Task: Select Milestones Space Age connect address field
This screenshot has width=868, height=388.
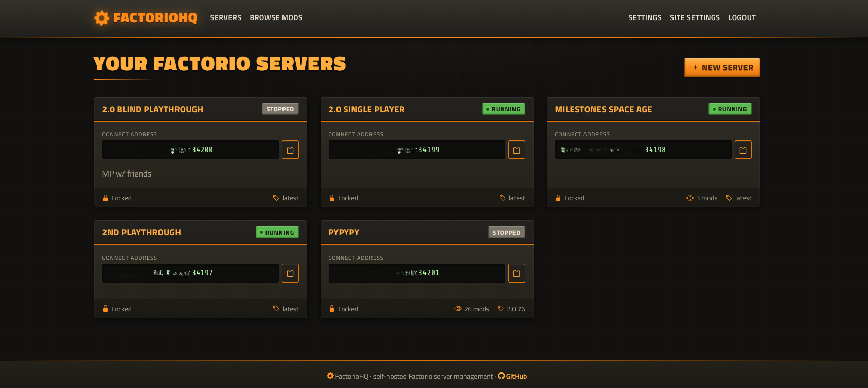Action: pyautogui.click(x=643, y=150)
